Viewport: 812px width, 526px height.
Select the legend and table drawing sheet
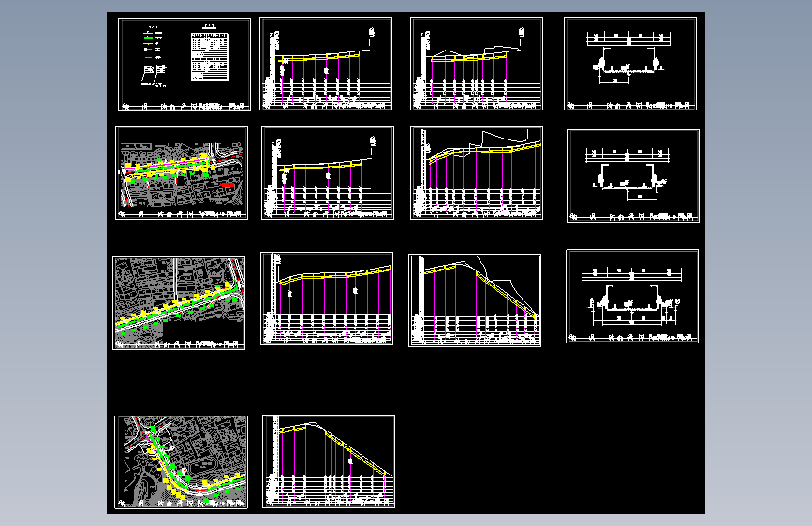tap(185, 65)
